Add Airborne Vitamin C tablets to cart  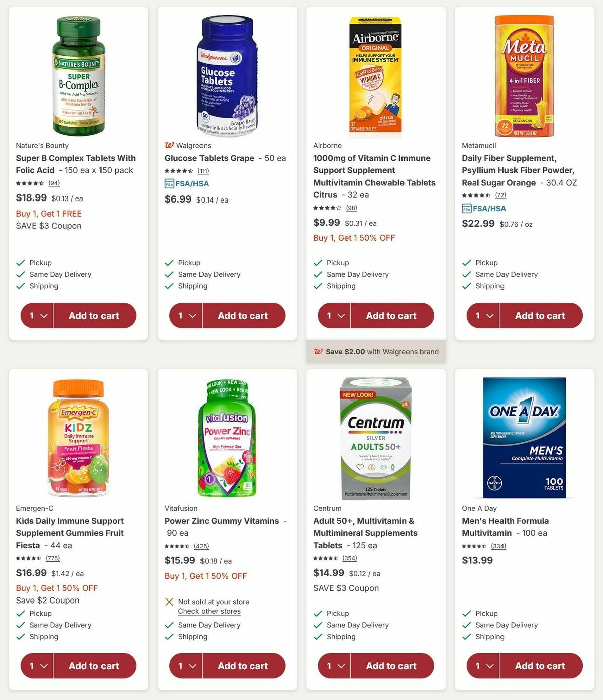[392, 315]
